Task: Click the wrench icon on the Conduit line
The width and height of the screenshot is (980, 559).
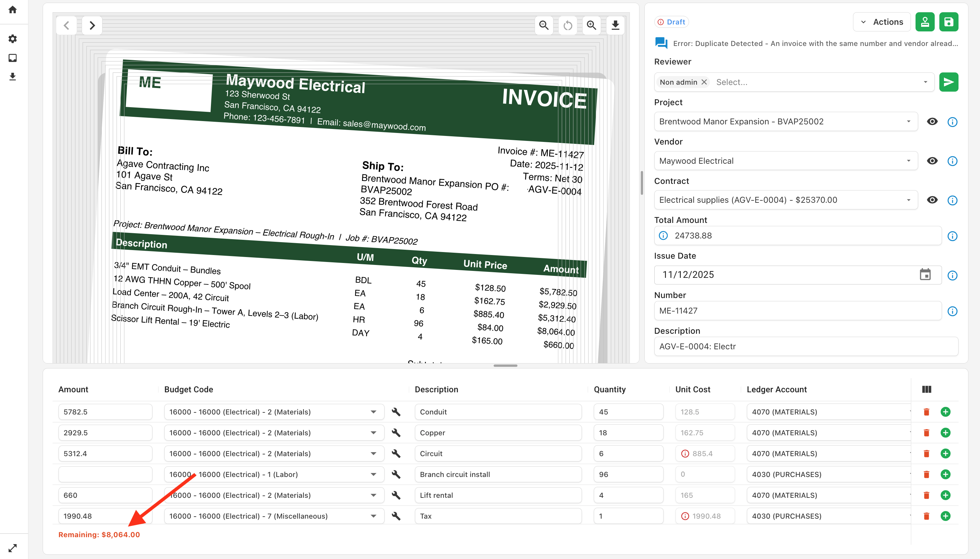Action: [x=397, y=411]
